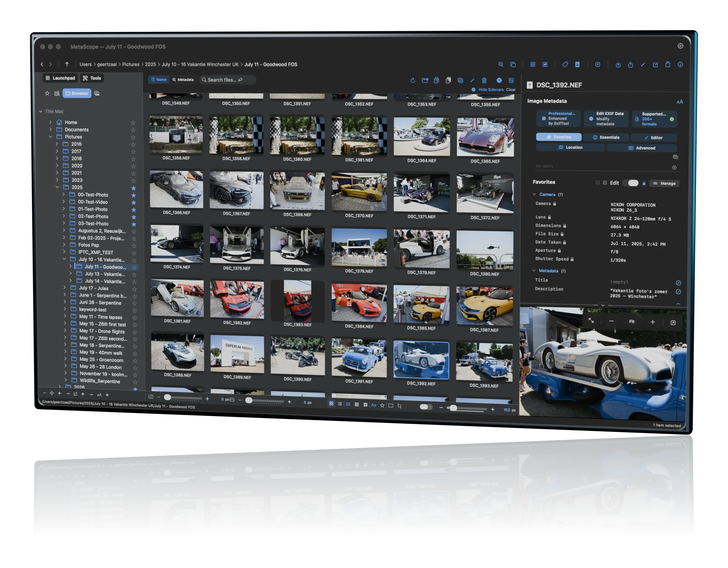Collapse the July 10 - 16 Vakantie folder
The height and width of the screenshot is (568, 728).
click(64, 259)
